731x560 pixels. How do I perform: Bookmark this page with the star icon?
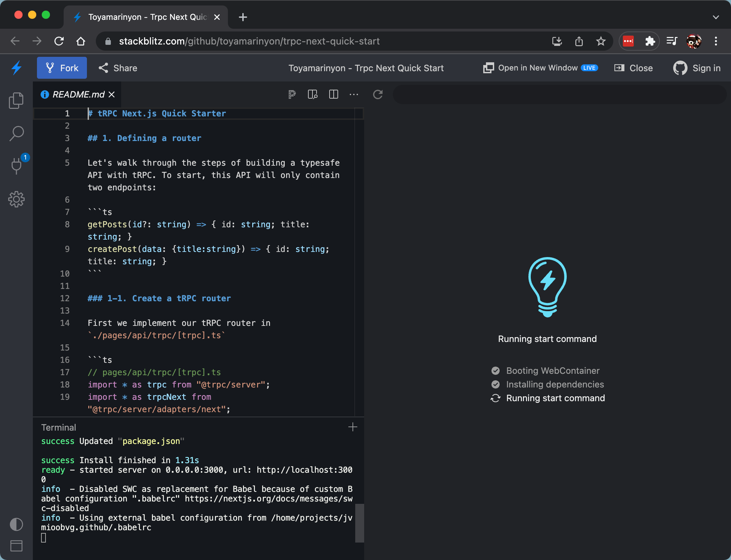tap(601, 41)
